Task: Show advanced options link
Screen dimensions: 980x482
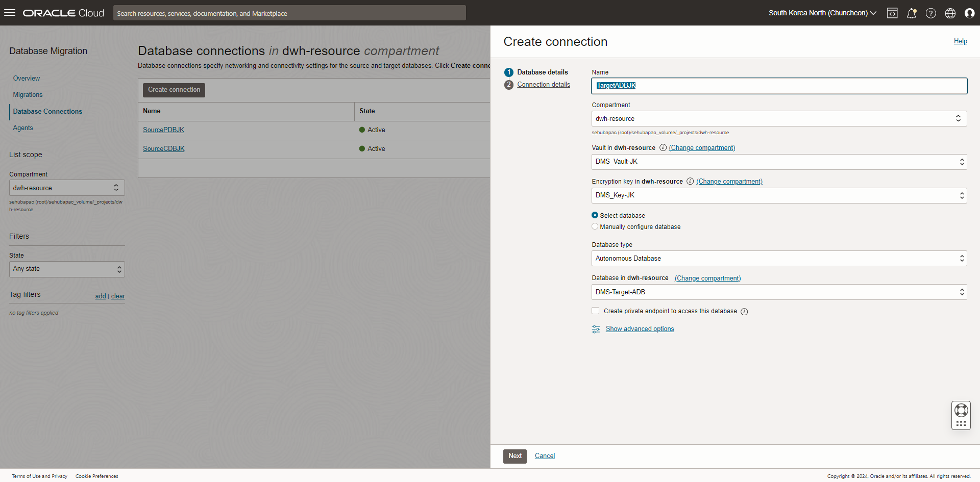Action: click(x=640, y=329)
